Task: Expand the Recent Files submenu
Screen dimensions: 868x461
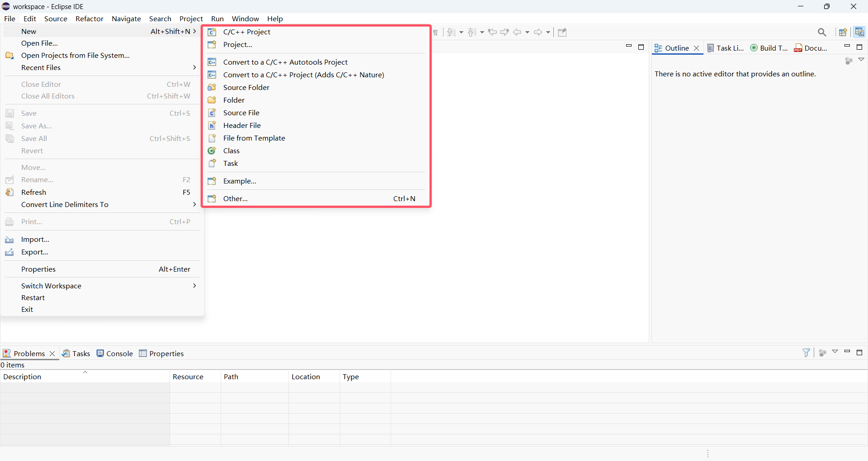Action: 103,67
